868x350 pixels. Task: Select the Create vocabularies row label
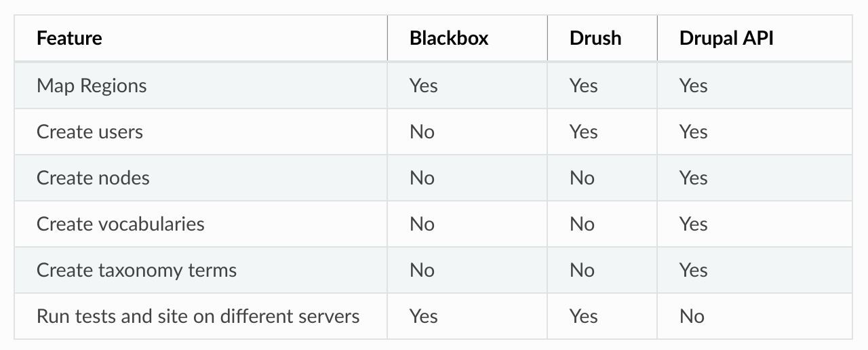120,224
